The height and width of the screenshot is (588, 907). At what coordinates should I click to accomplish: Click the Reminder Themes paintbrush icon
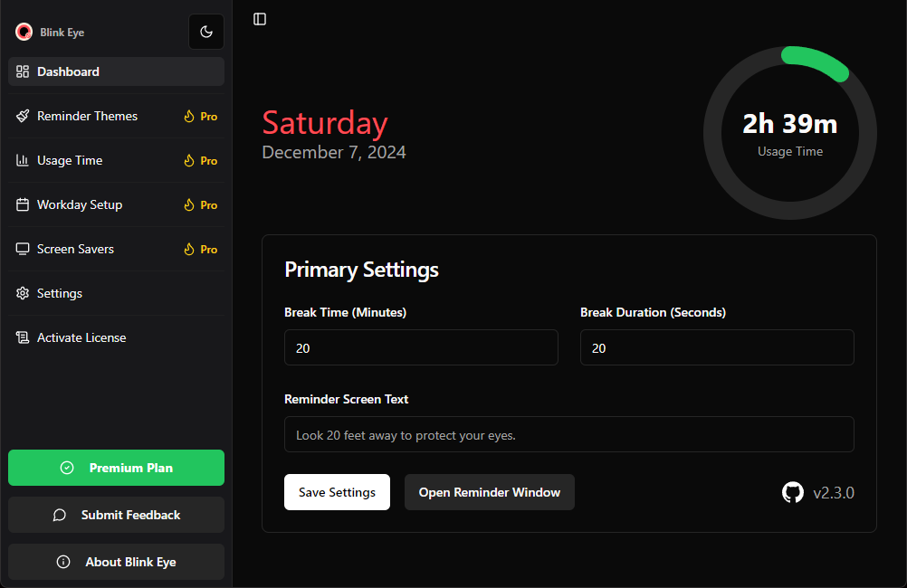(23, 116)
